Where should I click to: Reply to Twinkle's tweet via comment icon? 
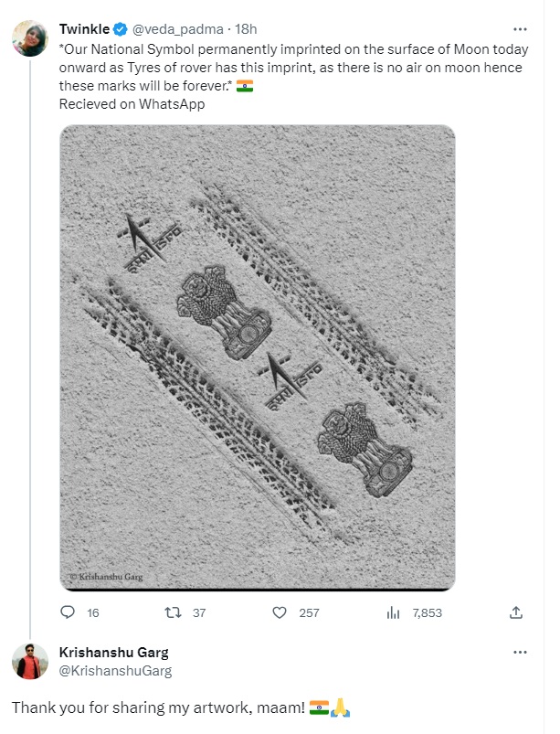[x=68, y=612]
